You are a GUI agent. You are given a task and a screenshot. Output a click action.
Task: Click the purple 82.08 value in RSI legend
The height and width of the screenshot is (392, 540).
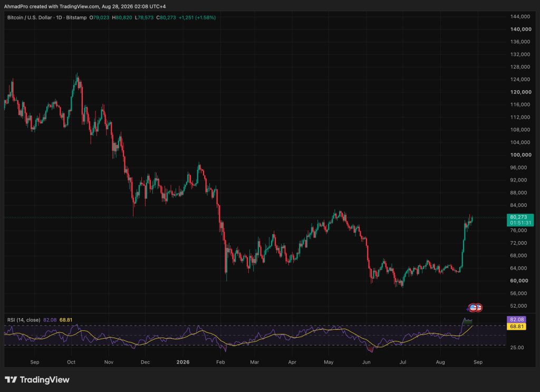[x=50, y=320]
